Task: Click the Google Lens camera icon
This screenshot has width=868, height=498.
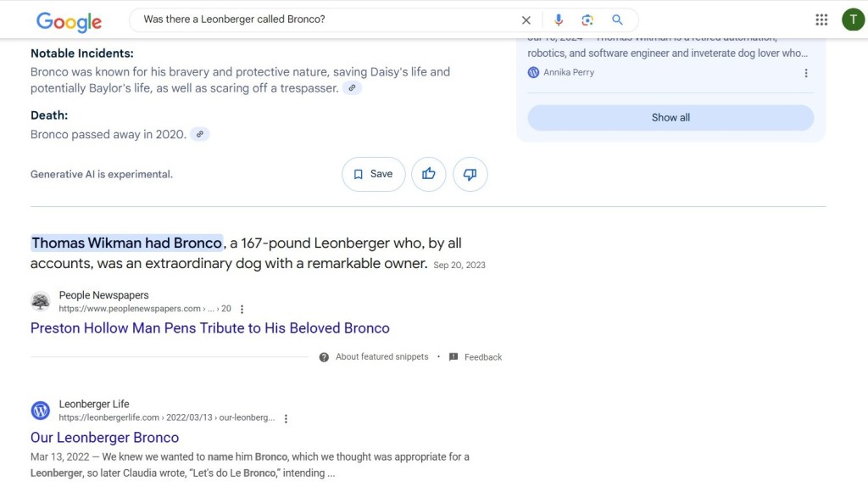Action: click(588, 20)
